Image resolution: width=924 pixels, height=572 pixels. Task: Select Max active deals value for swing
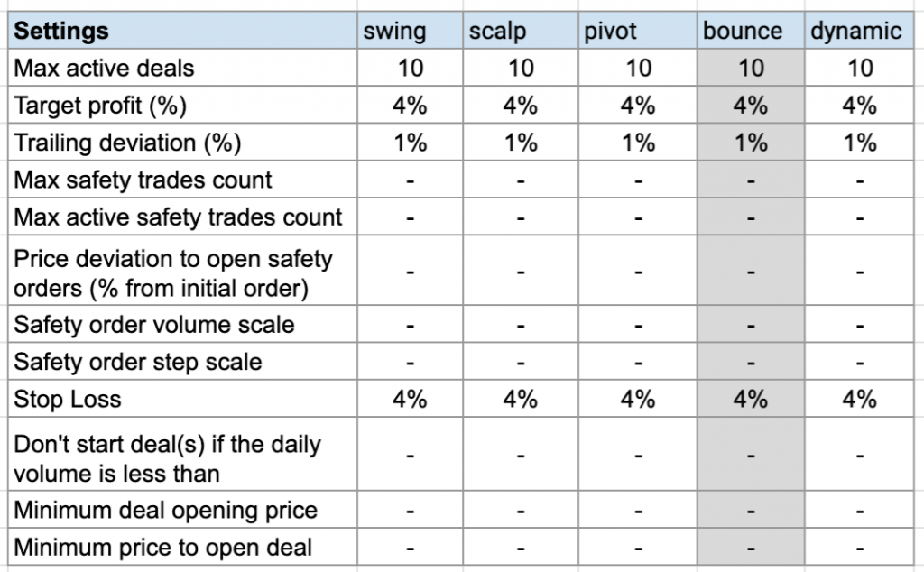(410, 69)
